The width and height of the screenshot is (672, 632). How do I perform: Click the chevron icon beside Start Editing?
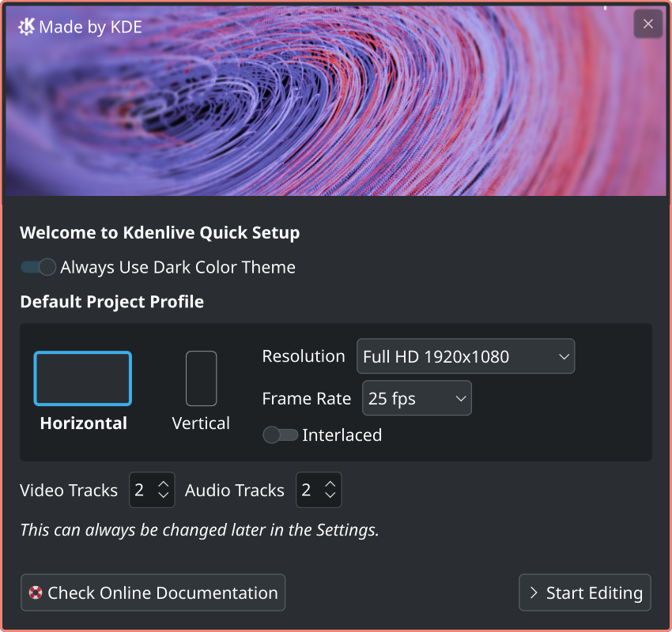tap(534, 592)
